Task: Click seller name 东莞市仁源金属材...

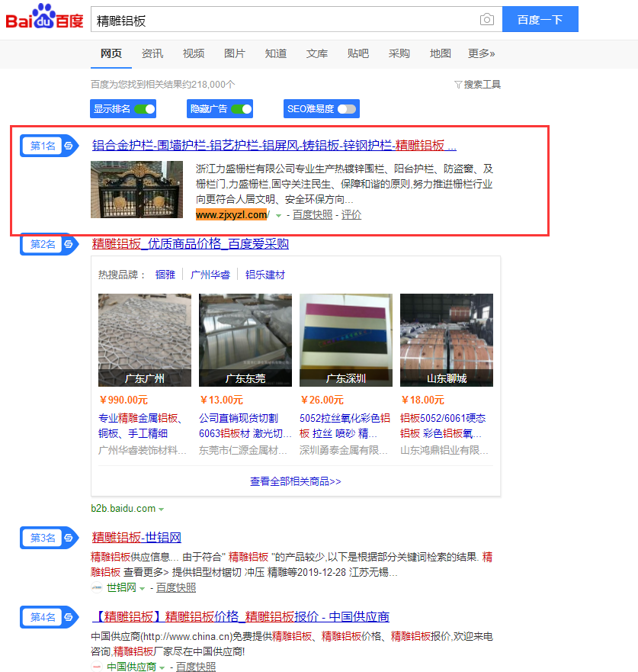Action: (243, 451)
